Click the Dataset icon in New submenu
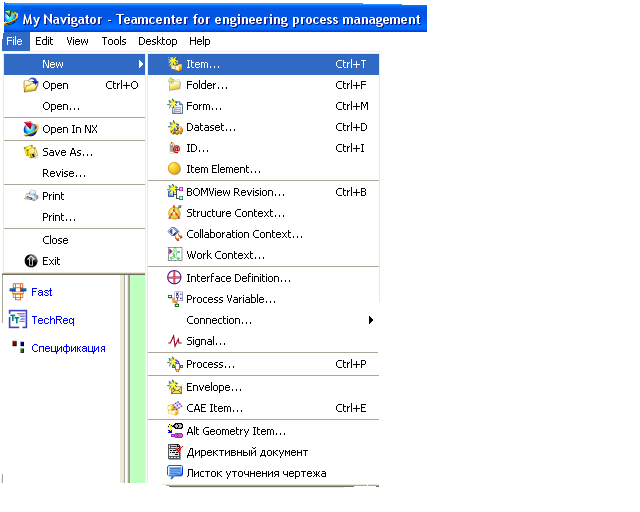The image size is (640, 512). tap(175, 128)
